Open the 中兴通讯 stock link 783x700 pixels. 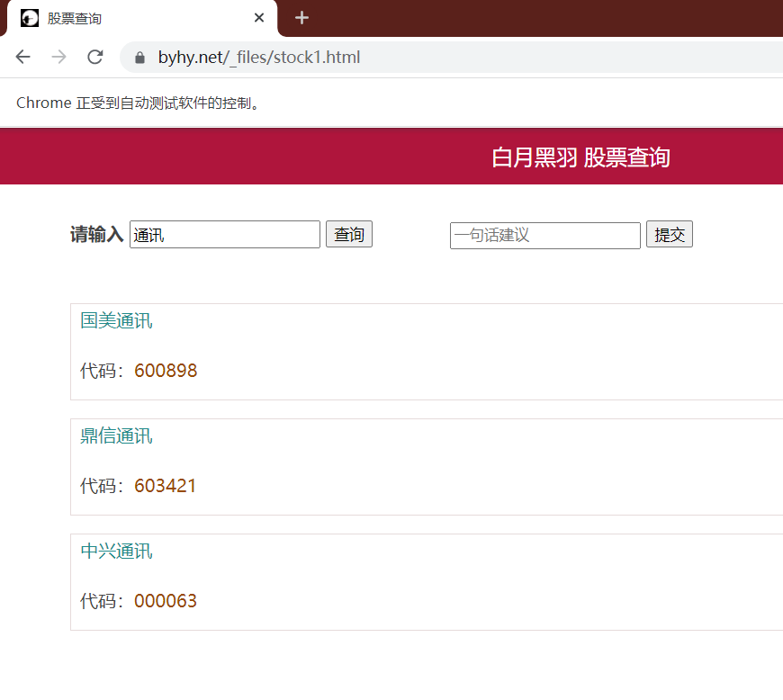(116, 551)
